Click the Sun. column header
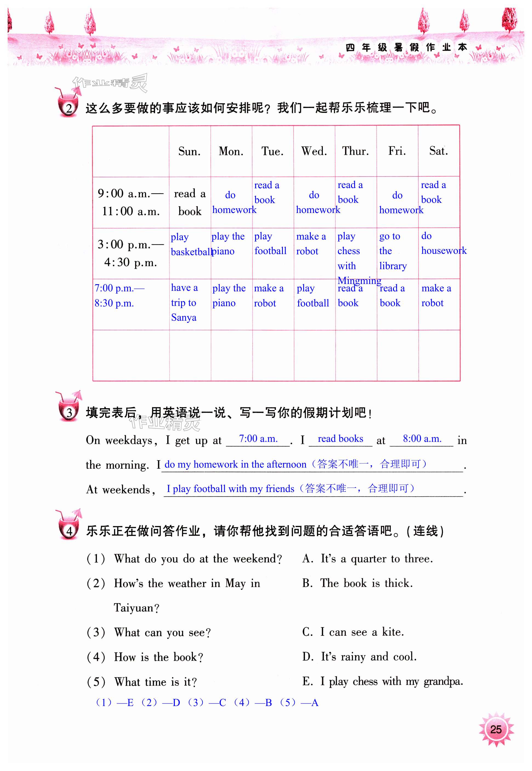 (189, 151)
